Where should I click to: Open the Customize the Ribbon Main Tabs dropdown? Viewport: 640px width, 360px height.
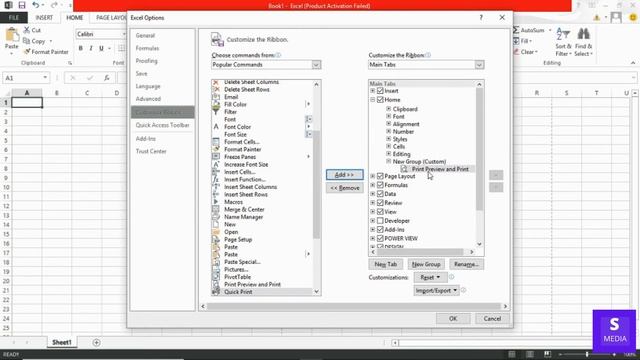[x=479, y=64]
